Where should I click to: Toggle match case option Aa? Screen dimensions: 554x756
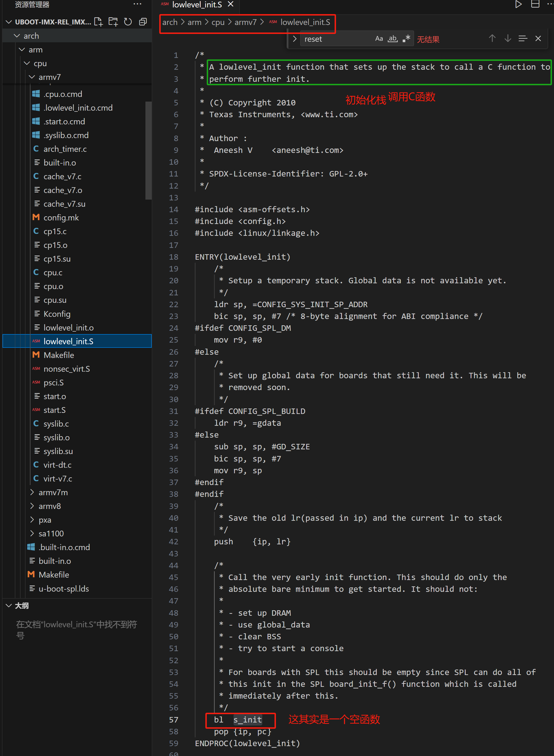379,39
